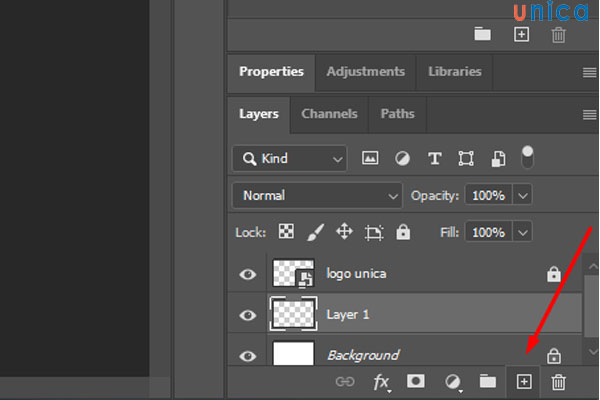The image size is (600, 400).
Task: Switch to the Channels tab
Action: [329, 114]
